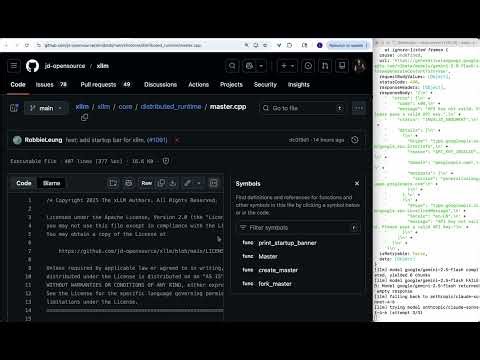
Task: Click the first xllm breadcrumb link
Action: (82, 107)
